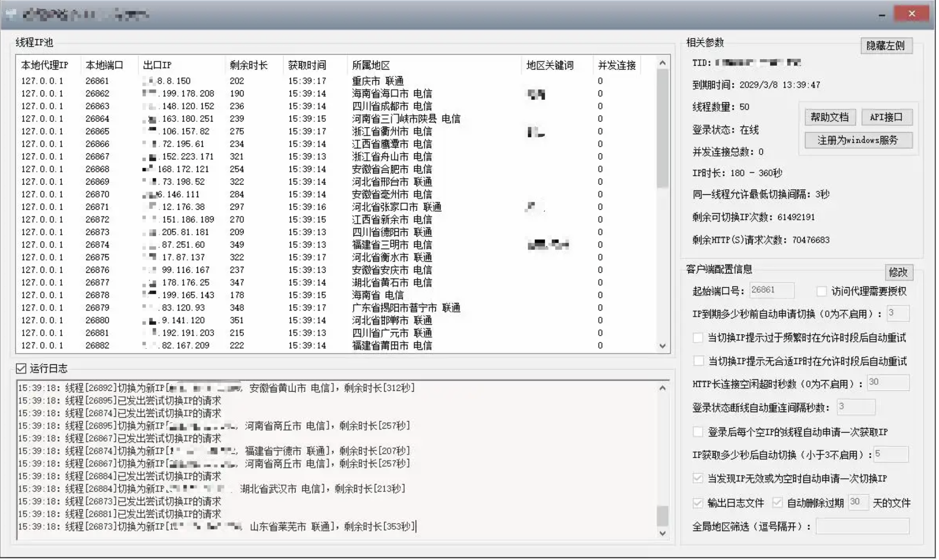Click the up arrow on the log panel scrollbar
The width and height of the screenshot is (939, 560).
tap(662, 388)
